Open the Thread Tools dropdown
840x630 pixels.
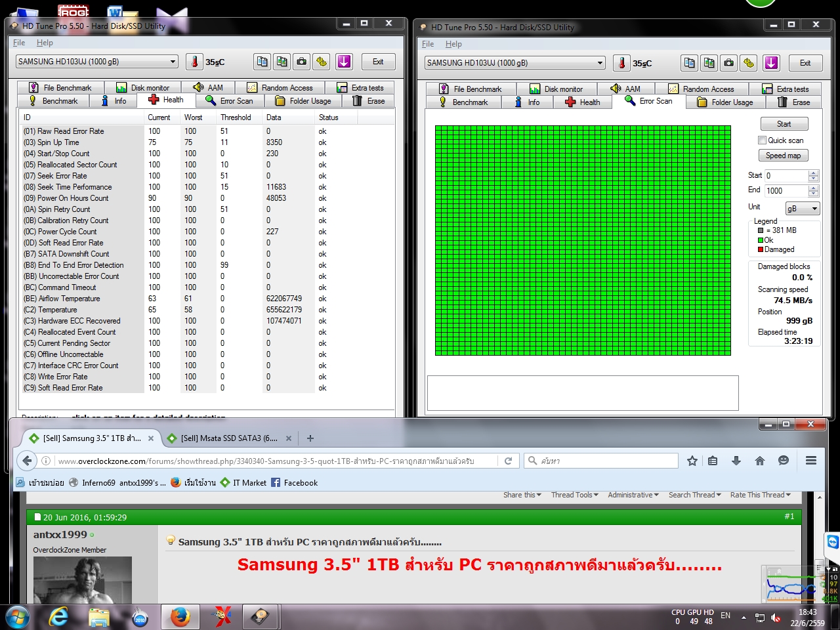pyautogui.click(x=574, y=495)
